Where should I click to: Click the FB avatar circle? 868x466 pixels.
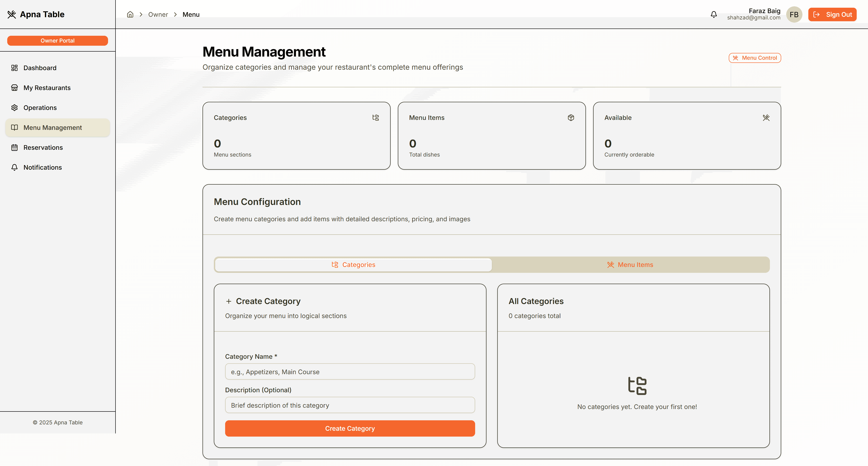[794, 14]
